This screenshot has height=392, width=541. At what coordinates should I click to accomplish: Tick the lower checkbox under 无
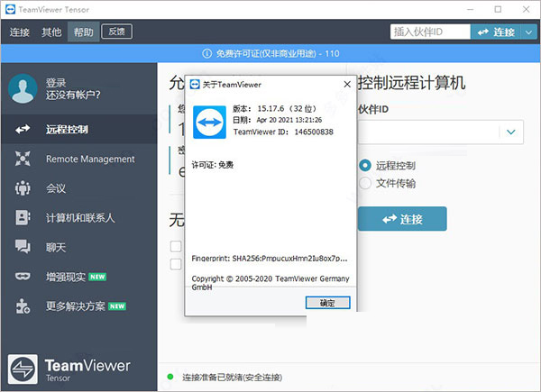point(176,264)
